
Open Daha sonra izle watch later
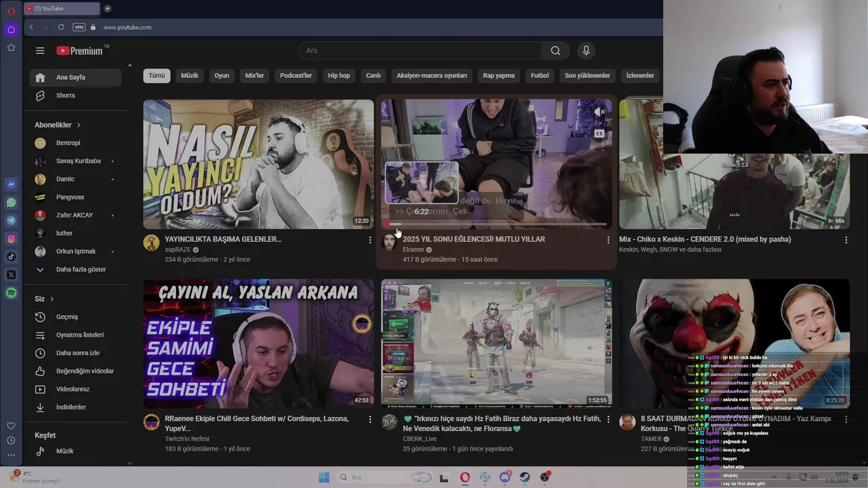click(x=75, y=353)
